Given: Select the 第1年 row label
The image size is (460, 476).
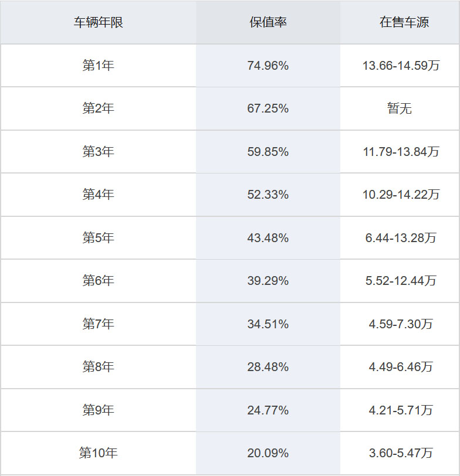Looking at the screenshot, I should (x=98, y=66).
